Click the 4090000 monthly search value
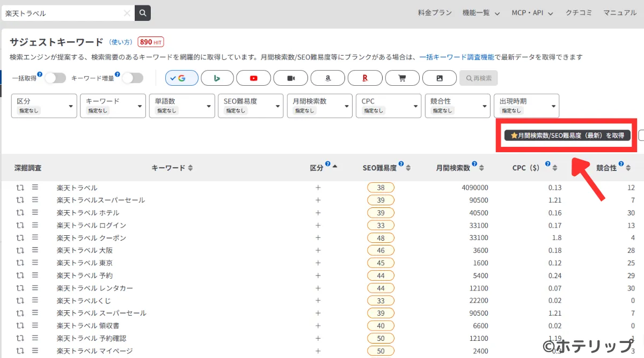 click(x=475, y=188)
